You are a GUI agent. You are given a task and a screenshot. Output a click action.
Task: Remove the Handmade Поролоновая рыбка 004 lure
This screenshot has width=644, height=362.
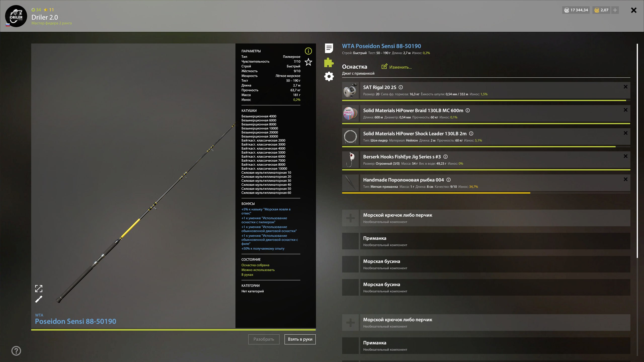[x=625, y=179]
